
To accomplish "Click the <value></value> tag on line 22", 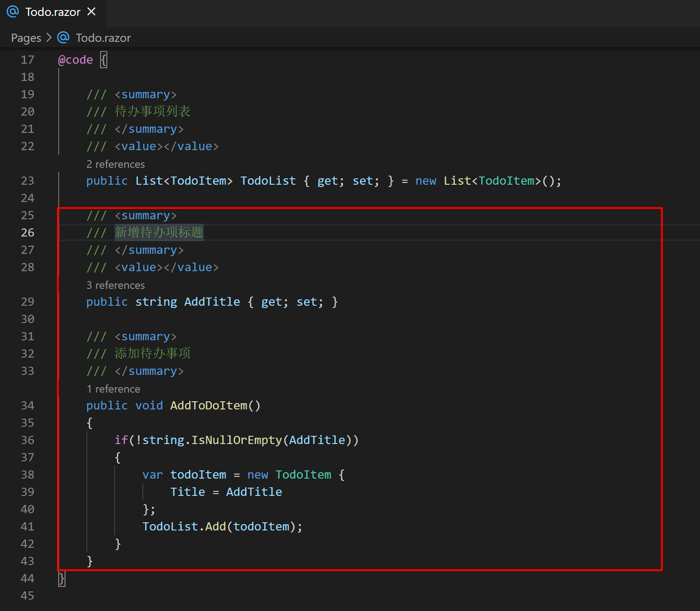I will [x=166, y=146].
